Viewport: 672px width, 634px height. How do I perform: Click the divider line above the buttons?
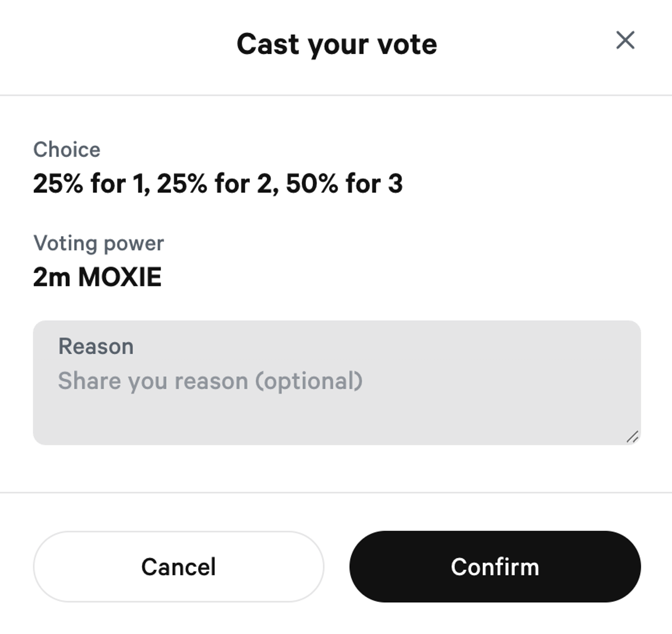point(336,493)
